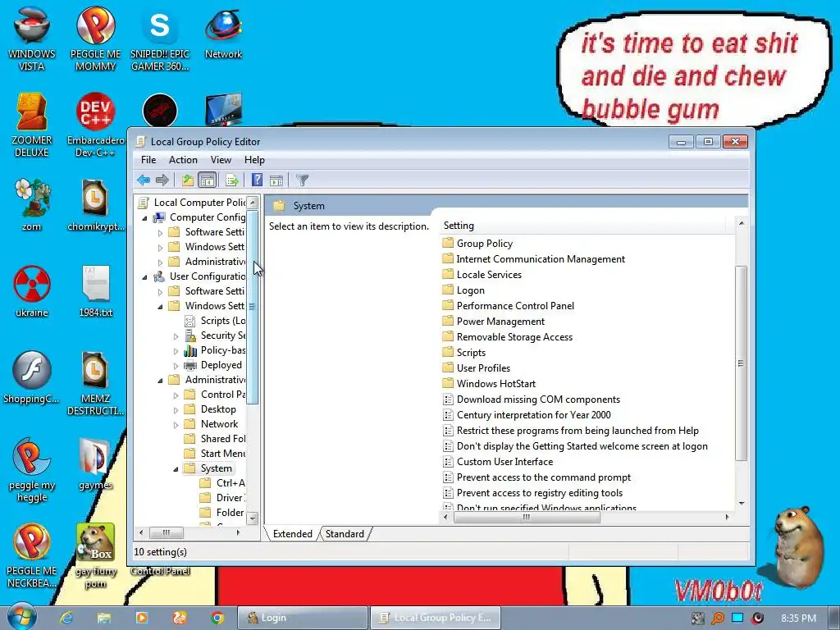Launch Internet Explorer from the taskbar
The width and height of the screenshot is (840, 630).
66,618
